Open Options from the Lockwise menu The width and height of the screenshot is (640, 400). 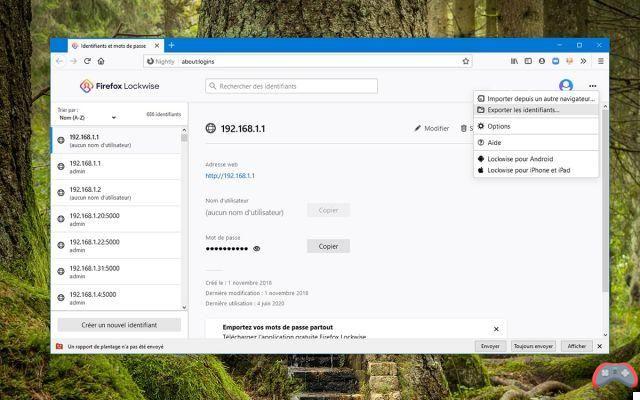click(536, 127)
